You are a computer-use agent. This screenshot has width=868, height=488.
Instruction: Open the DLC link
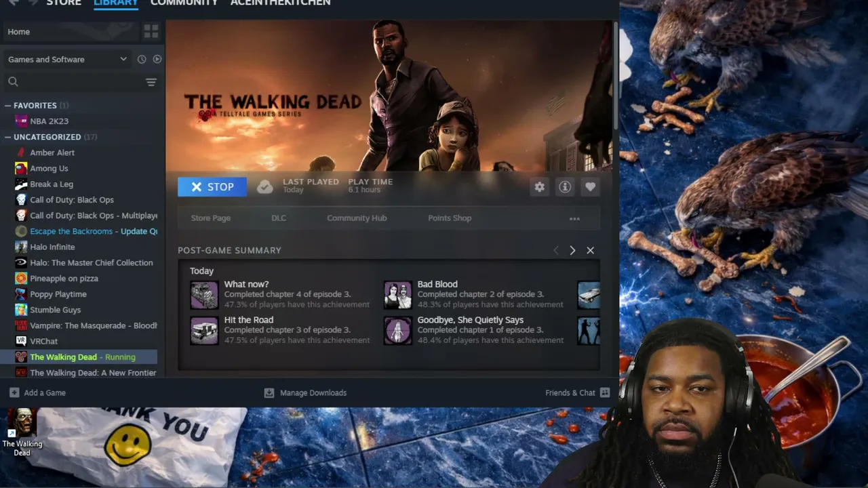279,218
